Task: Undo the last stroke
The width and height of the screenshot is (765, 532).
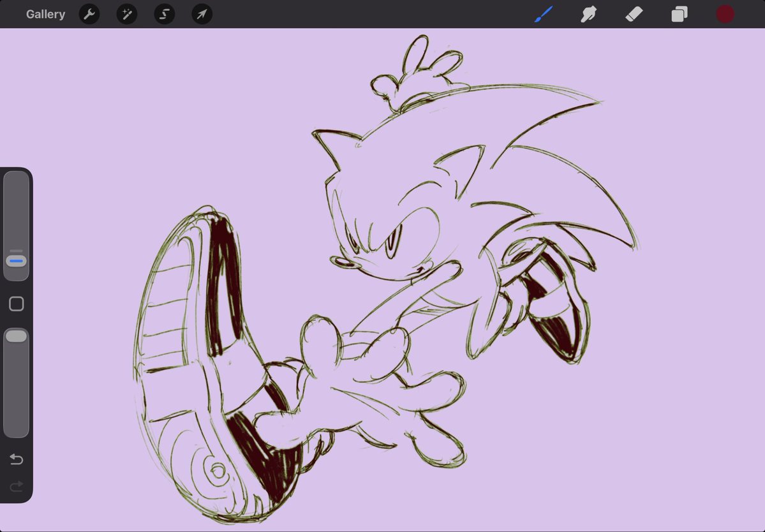Action: point(16,459)
